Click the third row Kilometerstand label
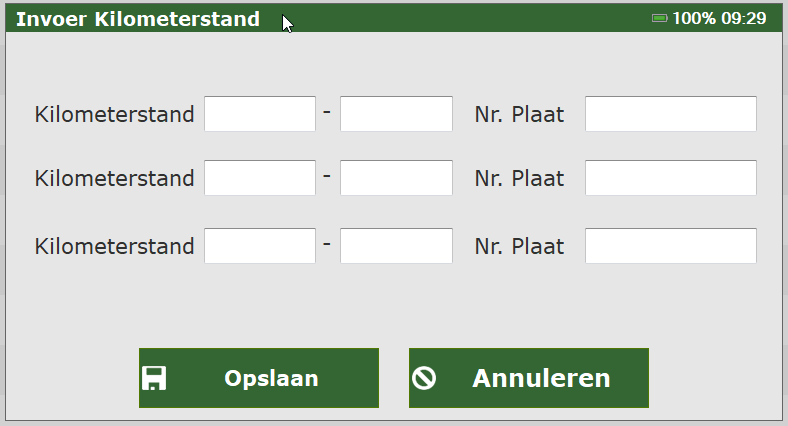The image size is (788, 426). click(114, 246)
